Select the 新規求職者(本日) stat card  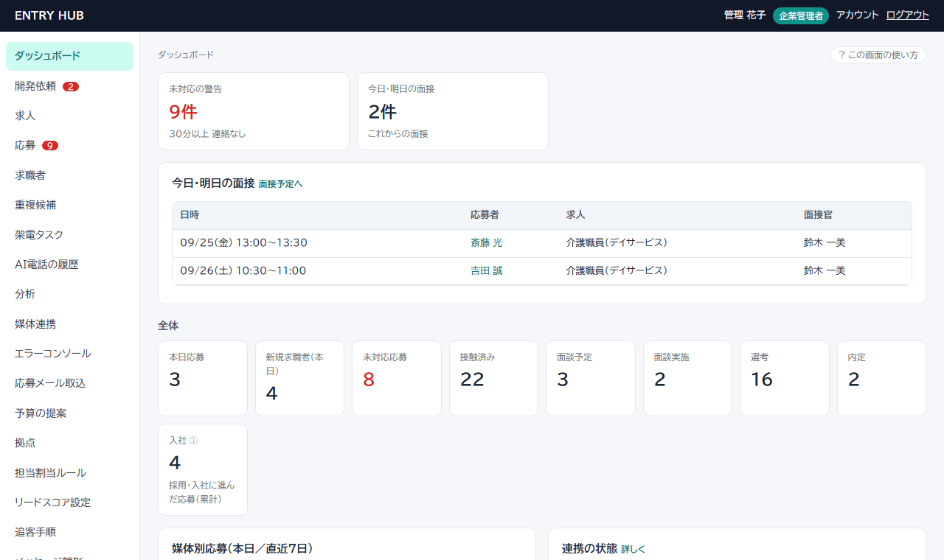coord(299,378)
